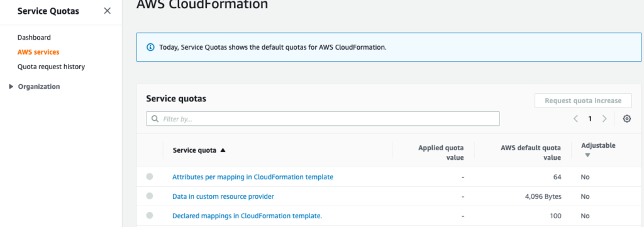Open Declared mappings in CloudFormation template link

pyautogui.click(x=247, y=216)
